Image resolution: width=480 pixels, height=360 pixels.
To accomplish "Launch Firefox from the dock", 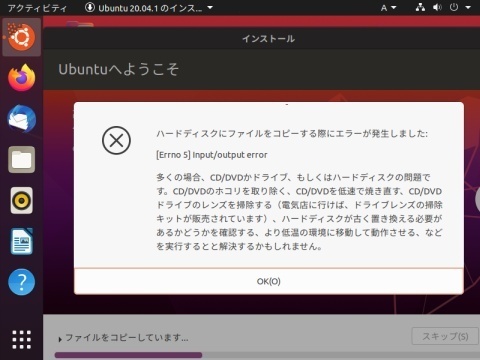I will 21,78.
